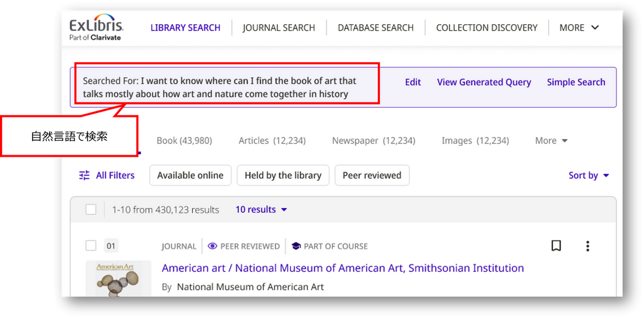Bookmark the American art journal result

(x=557, y=246)
